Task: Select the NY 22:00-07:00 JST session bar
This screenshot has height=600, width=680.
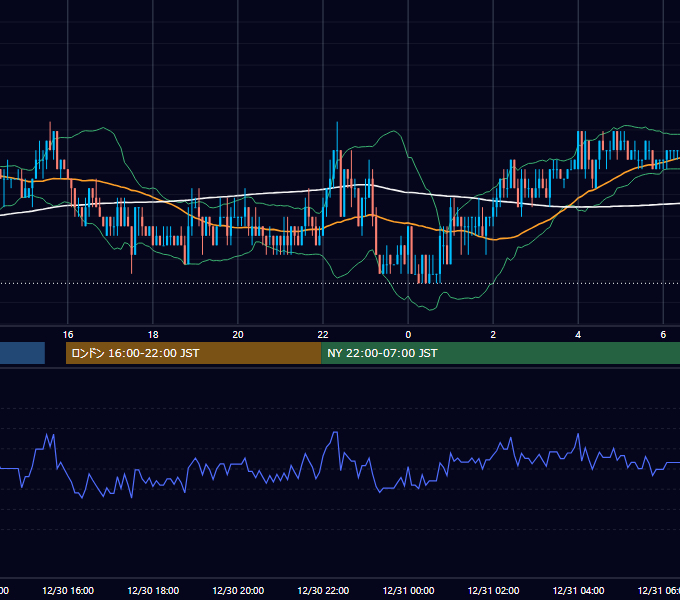Action: (500, 353)
